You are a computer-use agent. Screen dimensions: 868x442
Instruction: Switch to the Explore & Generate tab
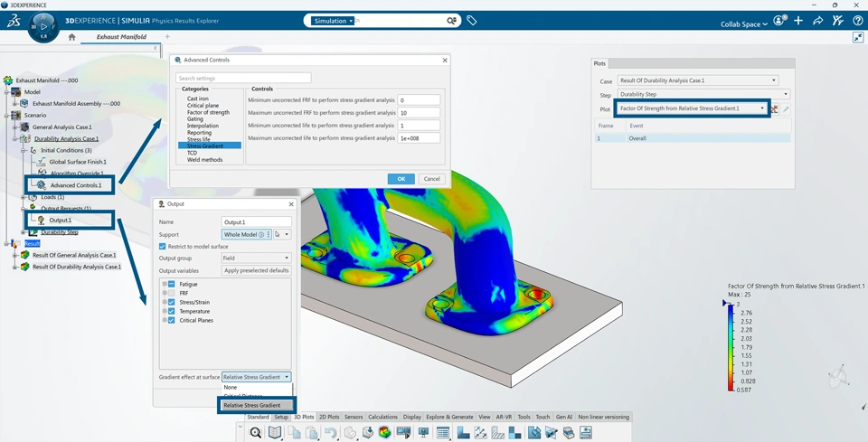450,417
